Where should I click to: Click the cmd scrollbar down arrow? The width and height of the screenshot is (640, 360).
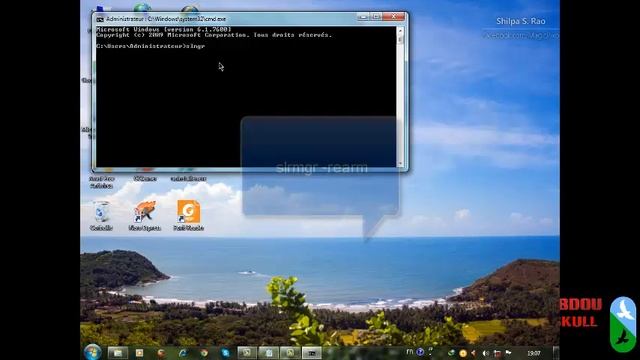400,164
